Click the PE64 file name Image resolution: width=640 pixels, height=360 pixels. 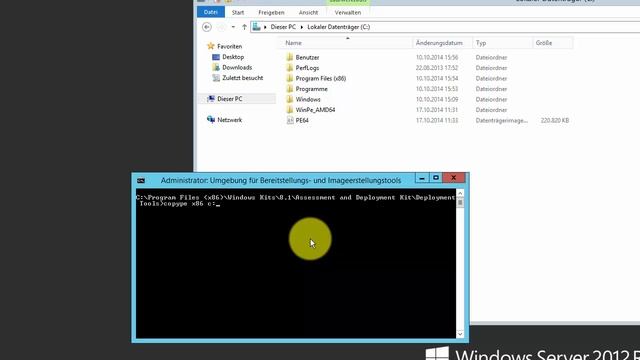[x=302, y=120]
